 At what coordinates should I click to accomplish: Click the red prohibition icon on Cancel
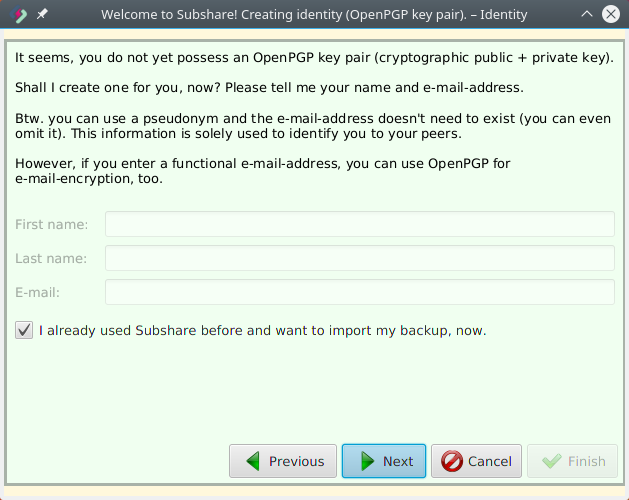click(452, 461)
